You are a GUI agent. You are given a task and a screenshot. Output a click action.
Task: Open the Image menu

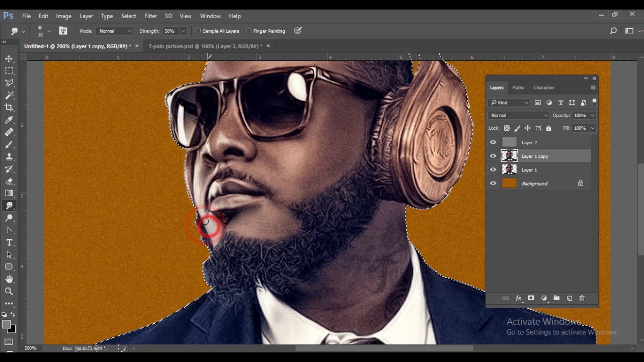pyautogui.click(x=63, y=16)
